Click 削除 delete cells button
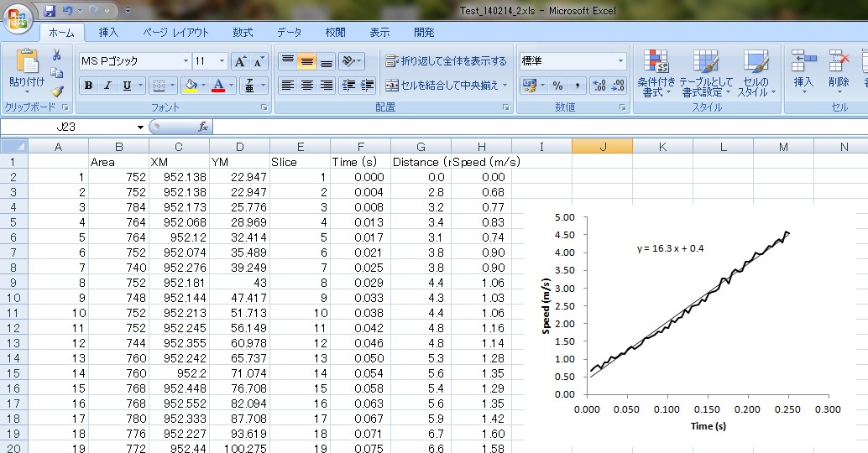Screen dimensions: 868x453 [x=839, y=70]
